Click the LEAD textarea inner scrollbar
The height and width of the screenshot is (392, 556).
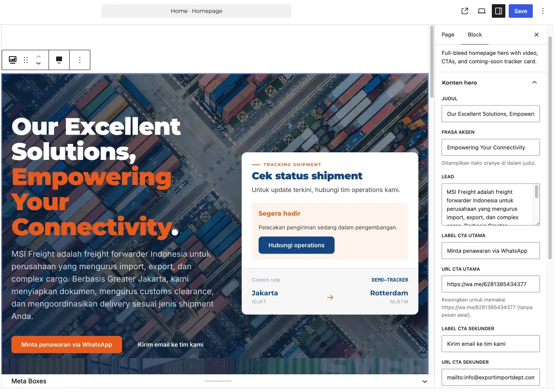point(537,191)
